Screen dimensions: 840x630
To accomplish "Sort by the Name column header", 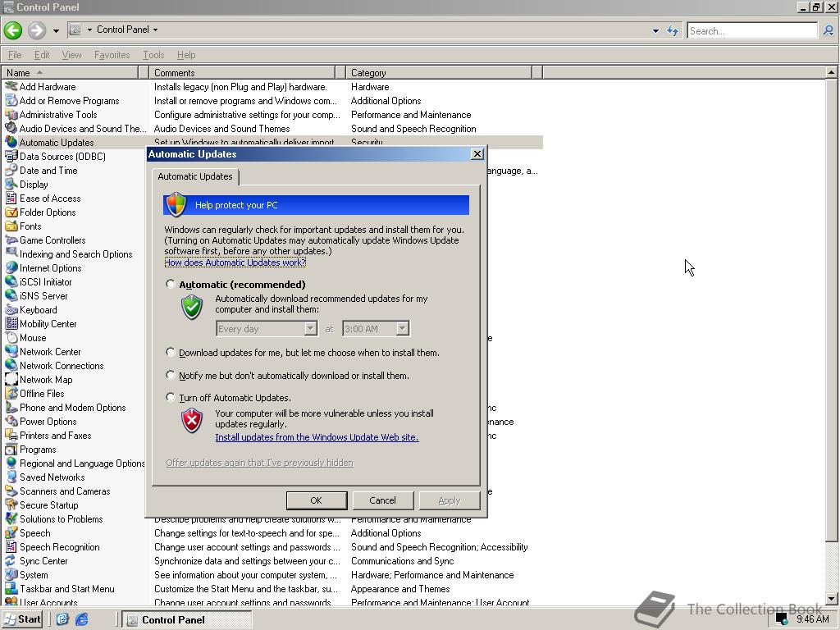I will click(70, 72).
